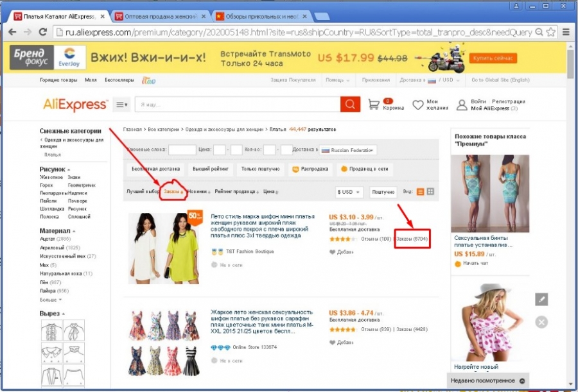Viewport: 578px width, 392px height.
Task: Switch to Обзоры прикольных tab
Action: tap(261, 17)
